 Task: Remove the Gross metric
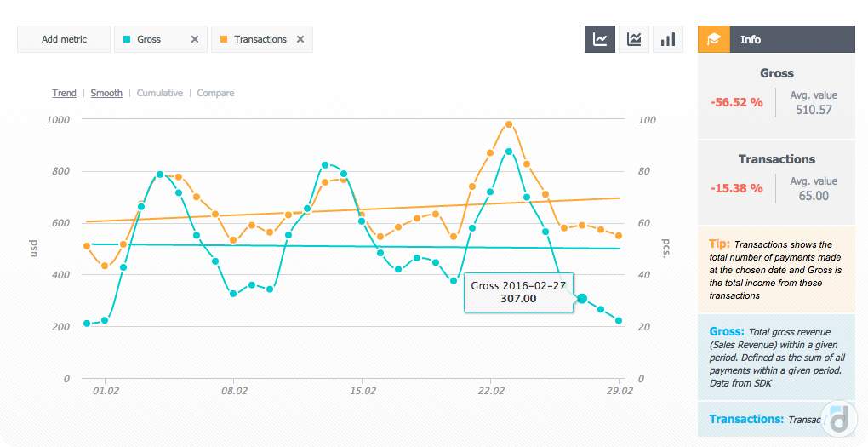coord(195,39)
